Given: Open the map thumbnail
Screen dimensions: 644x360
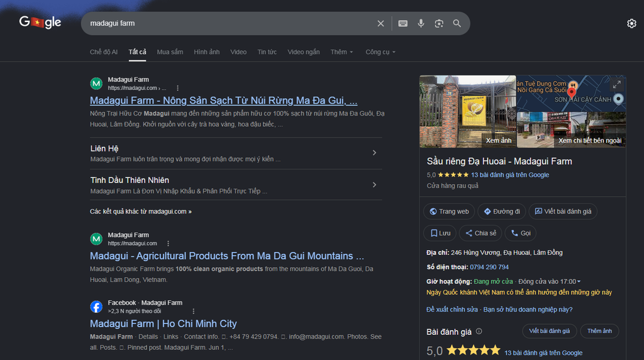Looking at the screenshot, I should [571, 93].
